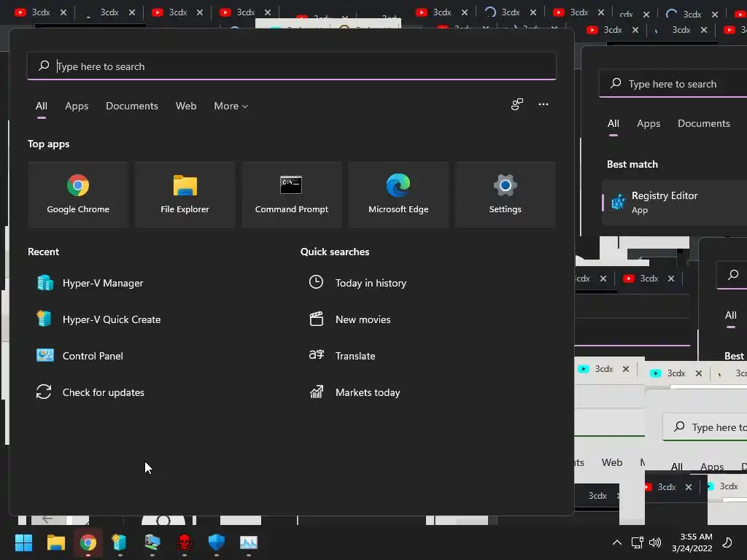The image size is (747, 560).
Task: Launch Command Prompt from Top apps
Action: coord(292,195)
